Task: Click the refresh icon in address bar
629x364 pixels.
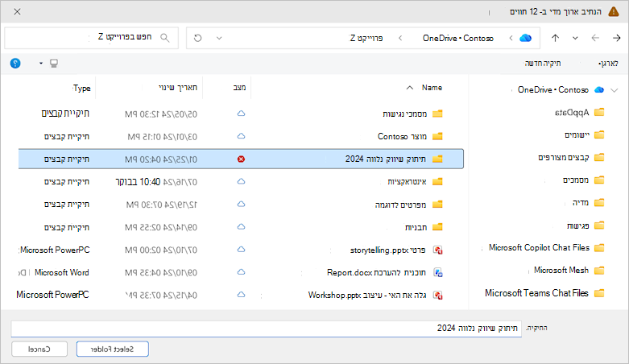Action: [x=198, y=38]
